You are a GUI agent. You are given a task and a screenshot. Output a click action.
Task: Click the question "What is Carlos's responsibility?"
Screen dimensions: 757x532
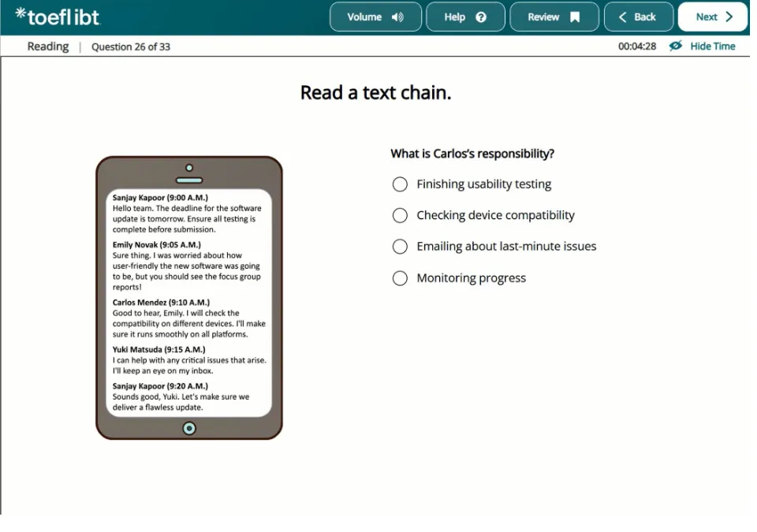(472, 154)
